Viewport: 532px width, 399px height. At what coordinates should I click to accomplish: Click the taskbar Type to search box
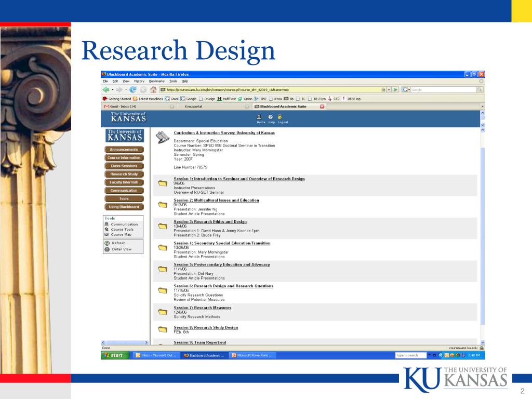[x=410, y=355]
